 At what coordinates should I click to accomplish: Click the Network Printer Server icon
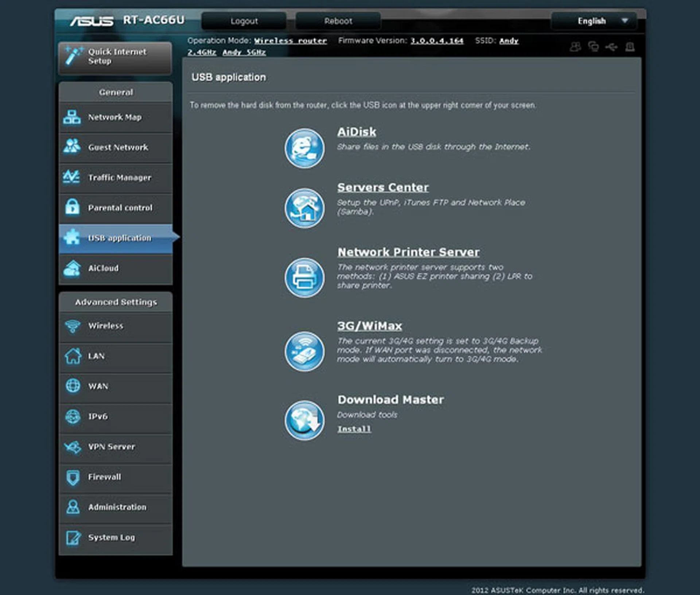point(304,277)
